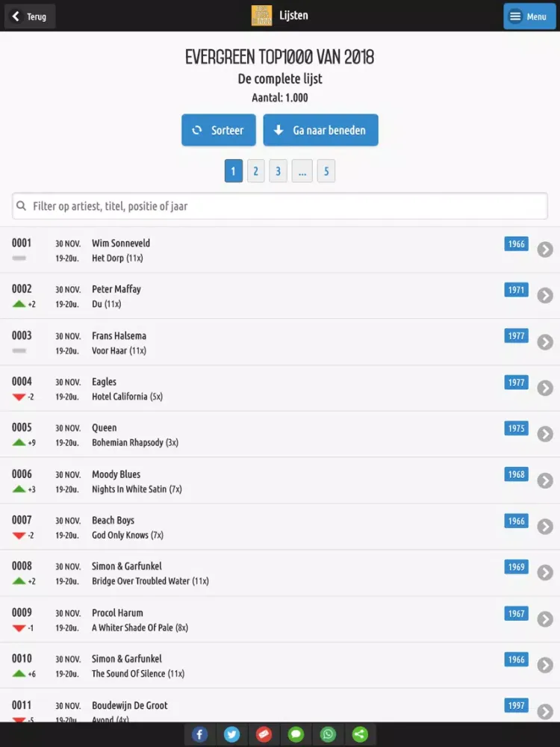Screen dimensions: 560x747
Task: Click the generic share icon
Action: click(x=360, y=734)
